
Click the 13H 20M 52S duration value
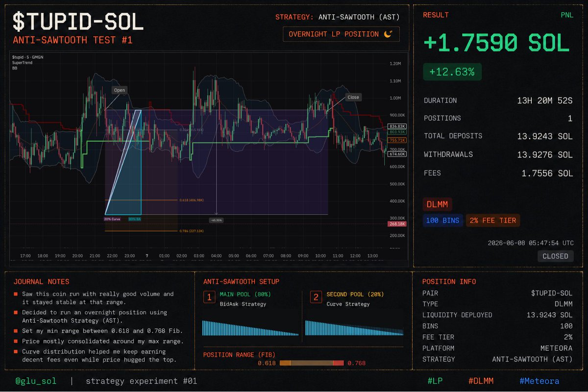pyautogui.click(x=544, y=101)
